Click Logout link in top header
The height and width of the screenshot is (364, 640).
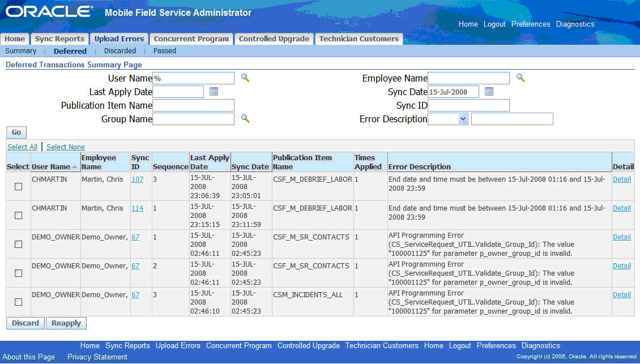494,24
